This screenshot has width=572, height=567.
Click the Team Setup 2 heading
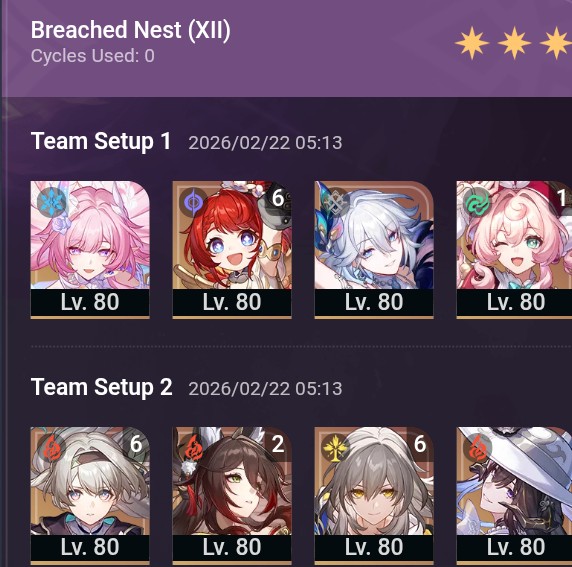pos(101,387)
